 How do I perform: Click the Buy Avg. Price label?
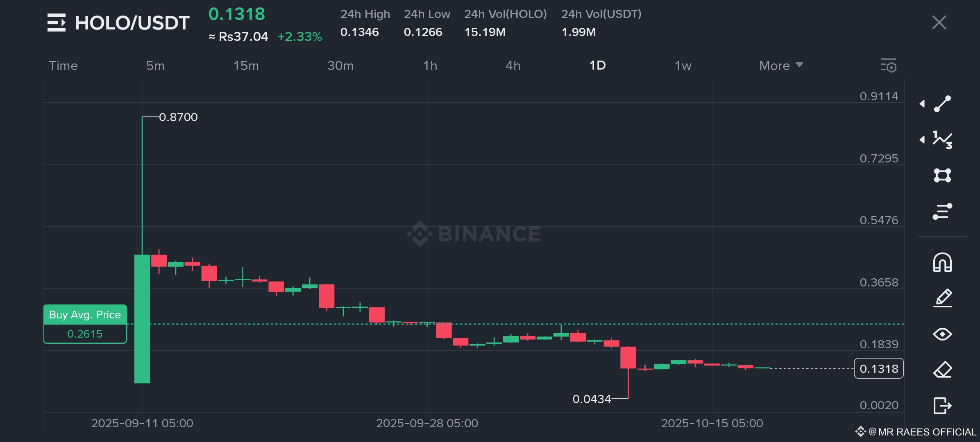point(85,315)
